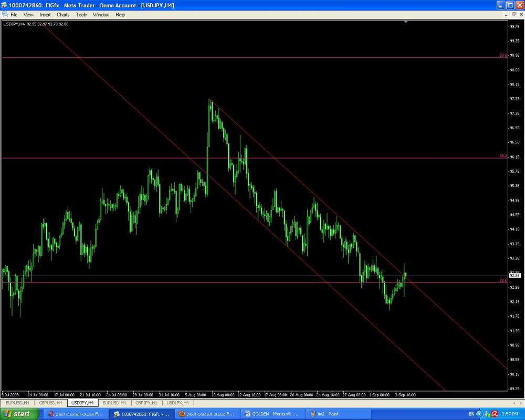Click the 23.6 Fibonacci level label

click(503, 281)
